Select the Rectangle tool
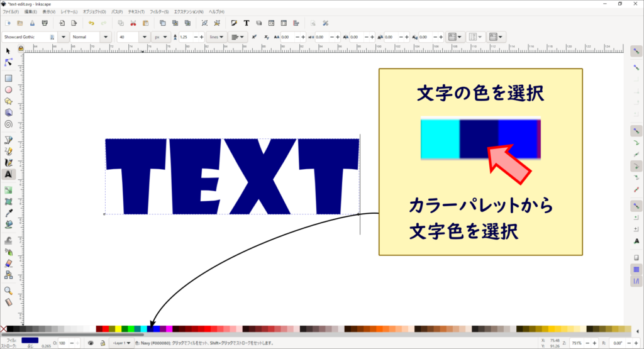This screenshot has width=644, height=349. pos(8,78)
